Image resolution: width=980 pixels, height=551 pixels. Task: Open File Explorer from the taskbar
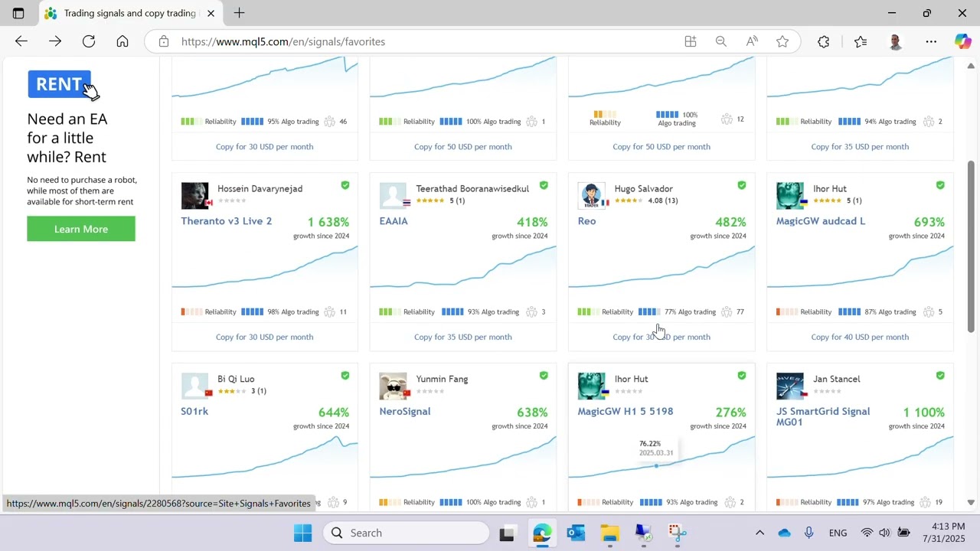click(x=609, y=533)
